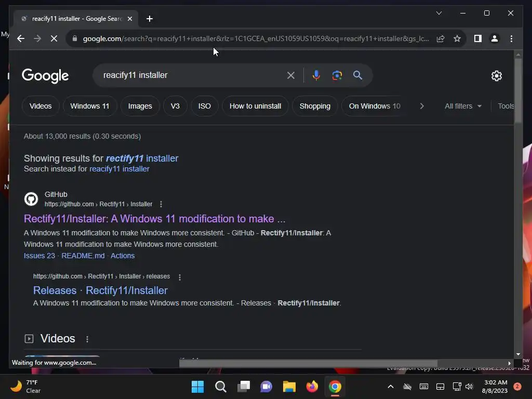
Task: Show more filter chips with arrow
Action: 422,106
